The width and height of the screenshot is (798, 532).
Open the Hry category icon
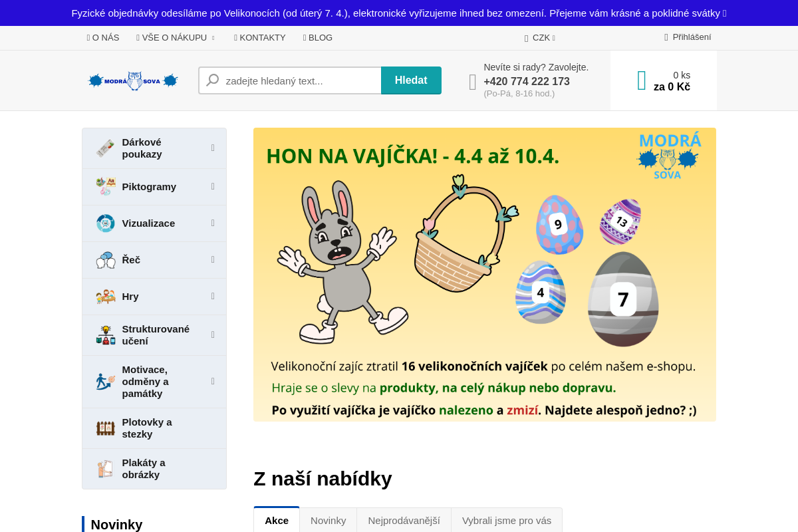(x=105, y=297)
